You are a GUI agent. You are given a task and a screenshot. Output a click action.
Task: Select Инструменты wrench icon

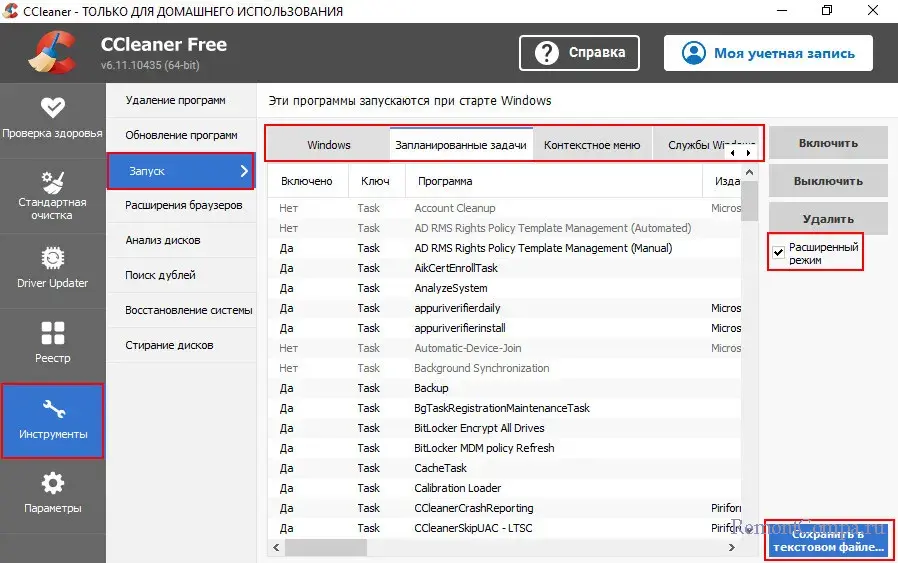(x=52, y=409)
